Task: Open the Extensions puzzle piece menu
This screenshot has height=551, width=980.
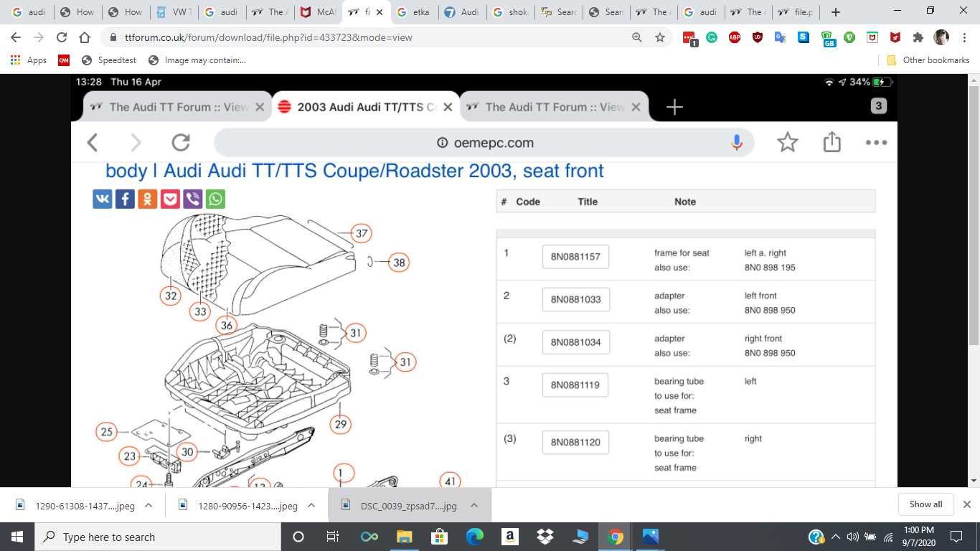Action: [918, 37]
